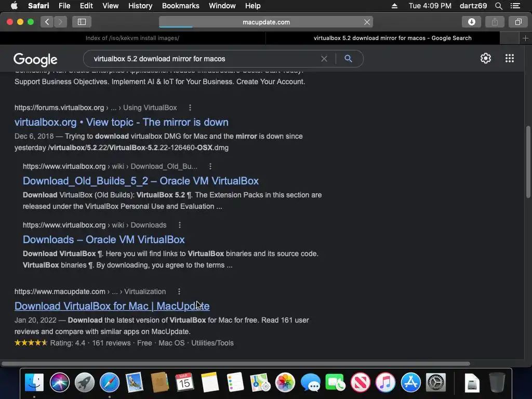The height and width of the screenshot is (399, 532).
Task: Click into the Google search field
Action: (x=204, y=59)
